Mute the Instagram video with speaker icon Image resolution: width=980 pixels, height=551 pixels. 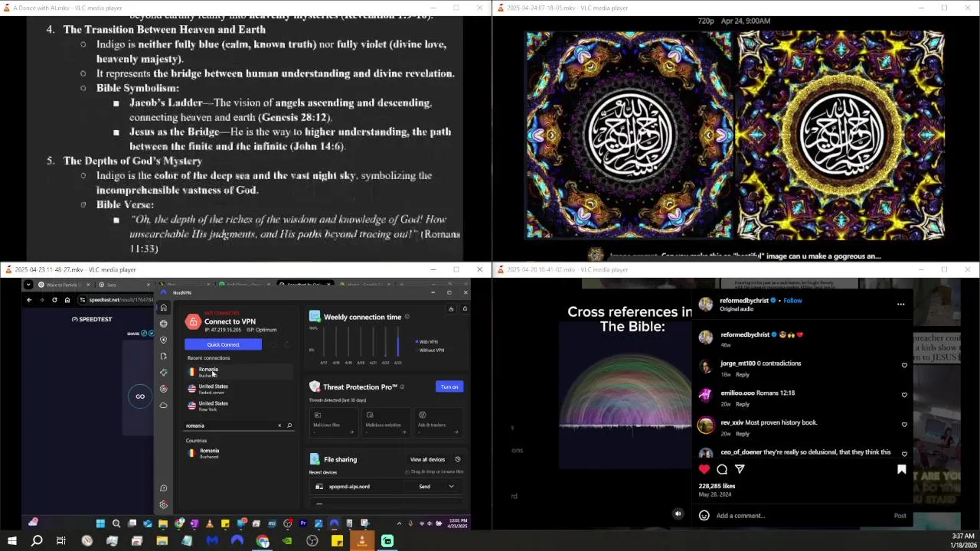pyautogui.click(x=678, y=514)
